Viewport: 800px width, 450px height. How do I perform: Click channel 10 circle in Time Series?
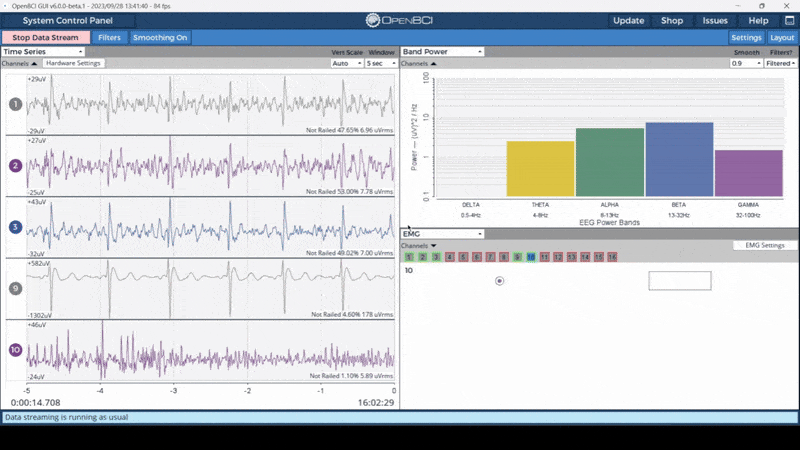coord(15,350)
